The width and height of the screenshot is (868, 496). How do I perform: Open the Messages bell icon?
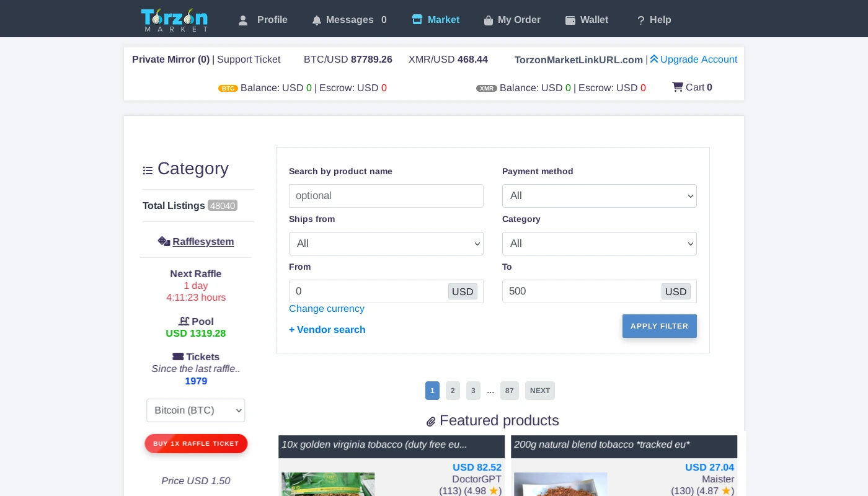point(317,20)
